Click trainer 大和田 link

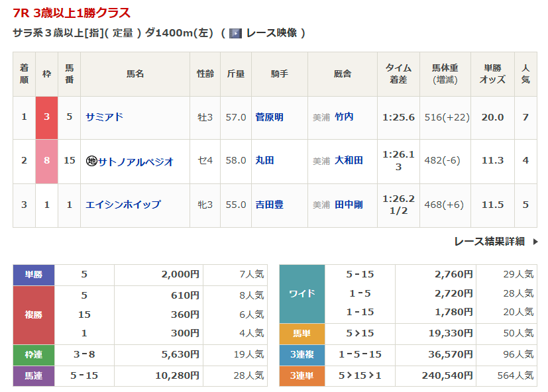(349, 161)
